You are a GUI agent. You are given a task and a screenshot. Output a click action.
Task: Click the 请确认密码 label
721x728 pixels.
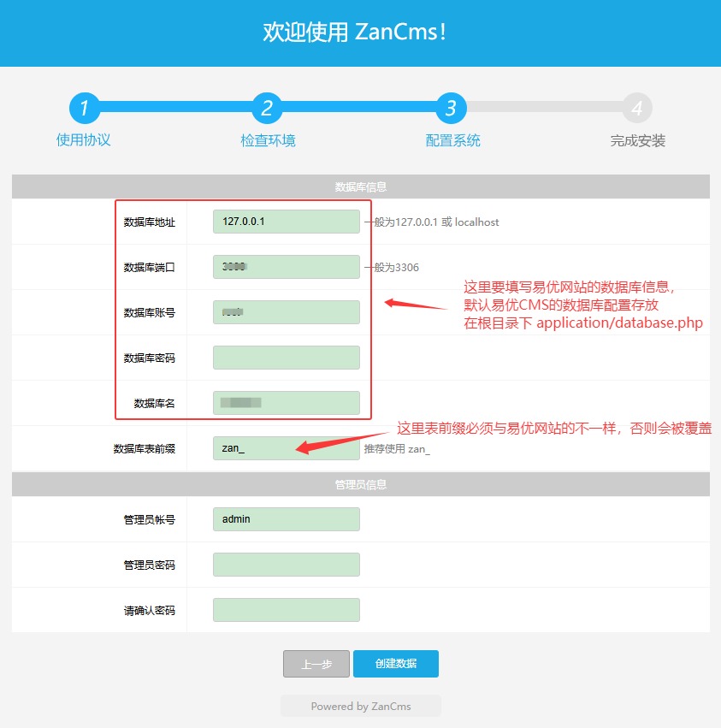click(x=150, y=611)
